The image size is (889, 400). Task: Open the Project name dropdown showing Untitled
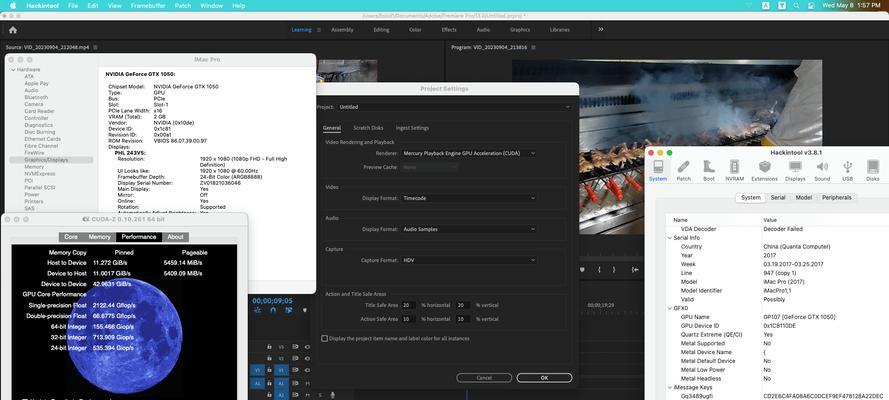454,107
